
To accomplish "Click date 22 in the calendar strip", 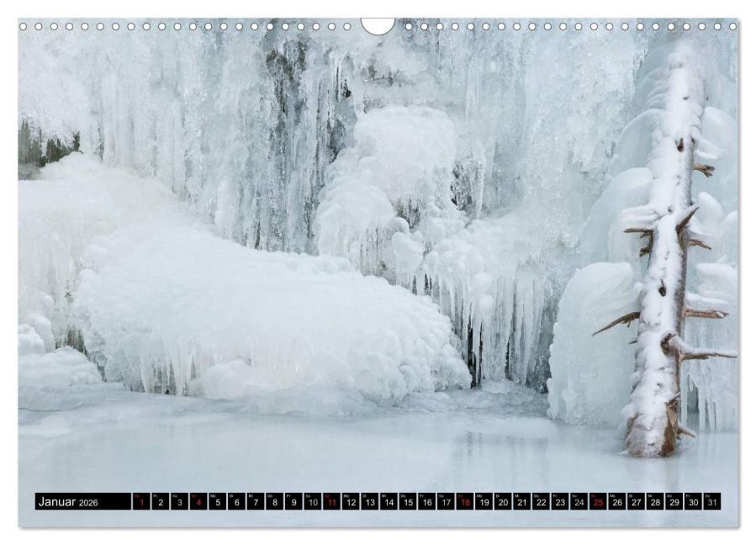I will pos(541,501).
